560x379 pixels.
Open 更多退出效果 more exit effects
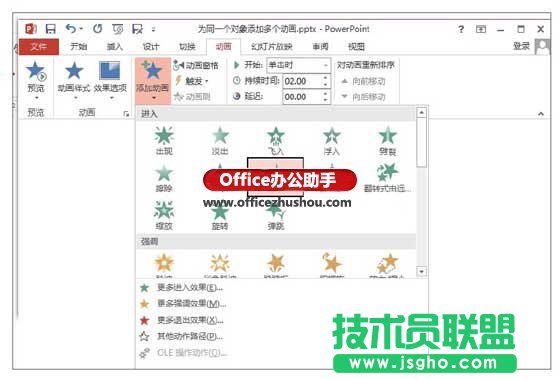point(182,320)
